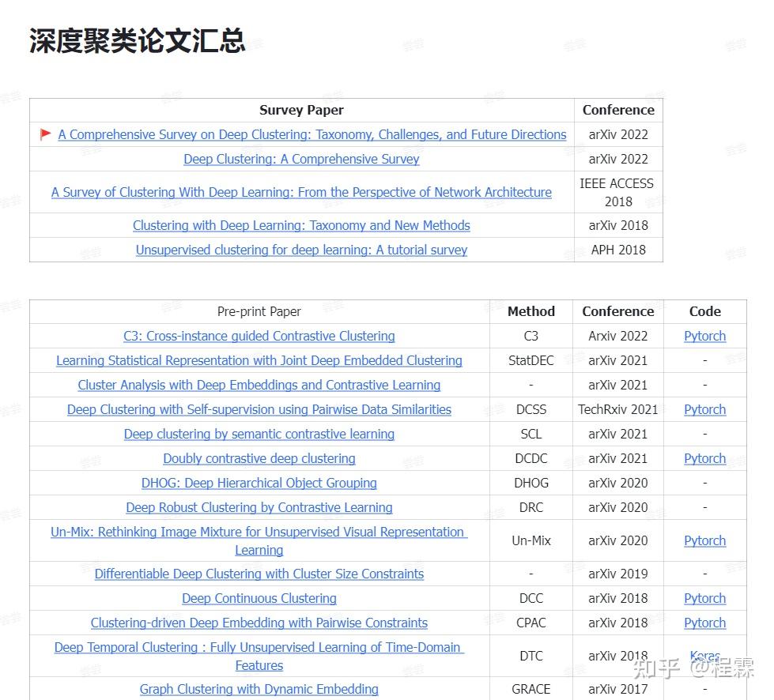Open Graph Clustering with Dynamic Embedding link
The image size is (774, 700).
(x=259, y=690)
